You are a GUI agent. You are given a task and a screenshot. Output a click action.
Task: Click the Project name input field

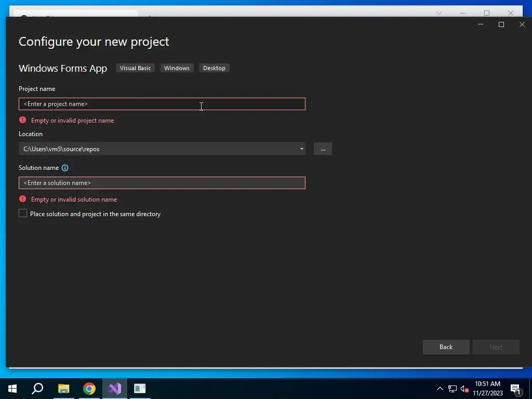click(x=162, y=104)
